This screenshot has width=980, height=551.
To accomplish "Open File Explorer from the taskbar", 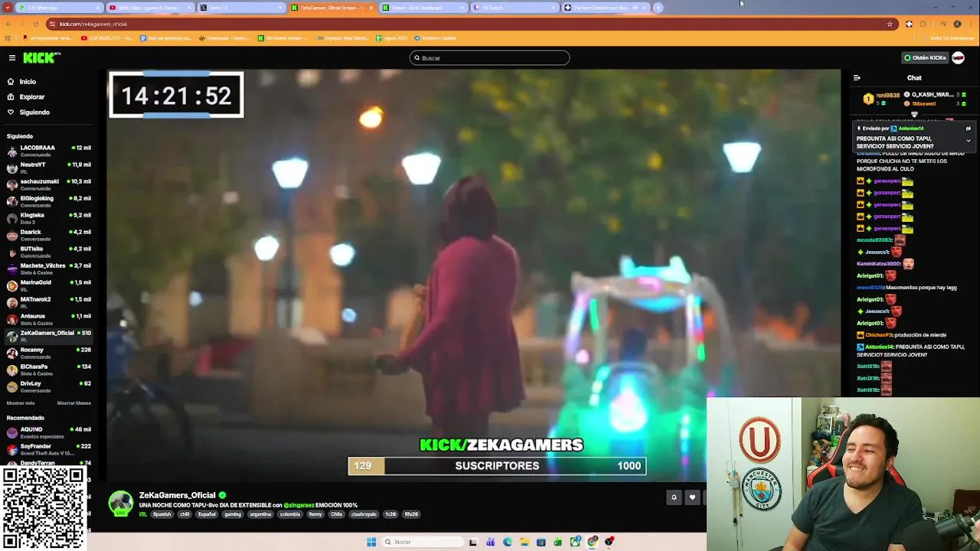I will pos(524,542).
